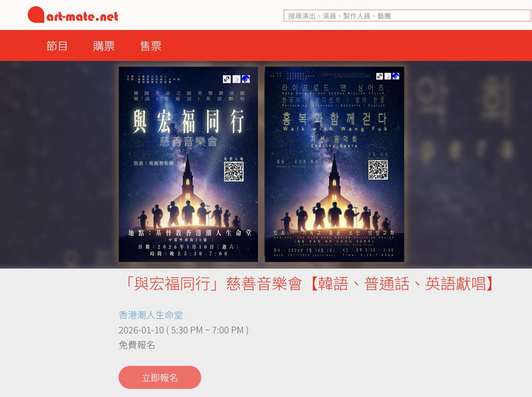
Task: Click organizer logos atop the Korean poster
Action: tap(388, 76)
